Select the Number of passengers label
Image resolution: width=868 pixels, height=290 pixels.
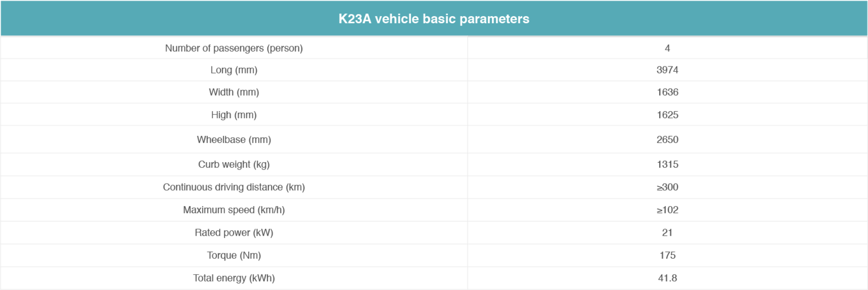[x=234, y=48]
